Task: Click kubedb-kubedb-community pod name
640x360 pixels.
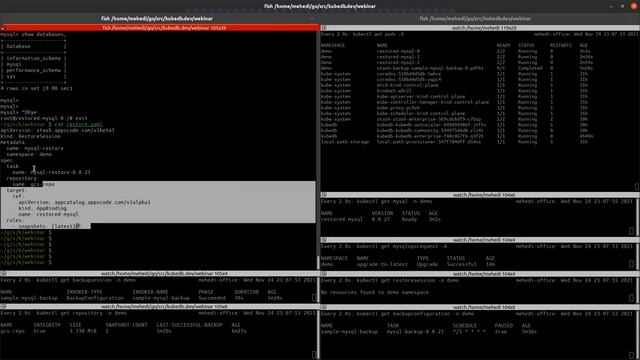Action: coord(430,131)
